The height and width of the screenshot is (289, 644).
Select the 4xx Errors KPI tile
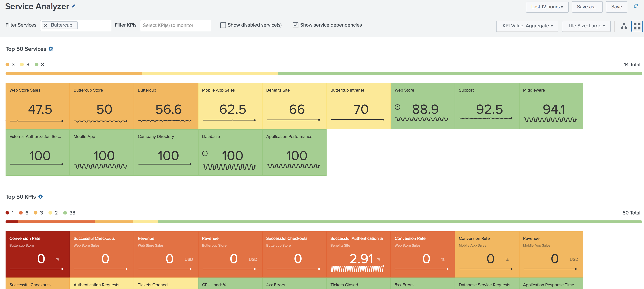pos(294,283)
